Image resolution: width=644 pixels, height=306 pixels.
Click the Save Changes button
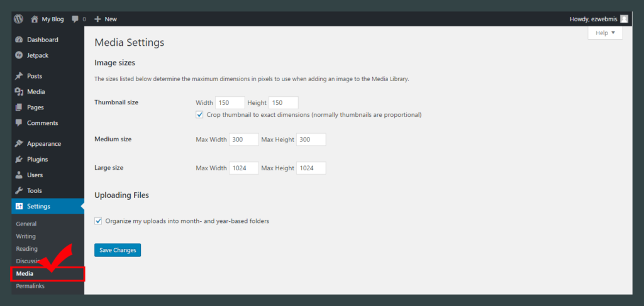pyautogui.click(x=118, y=250)
